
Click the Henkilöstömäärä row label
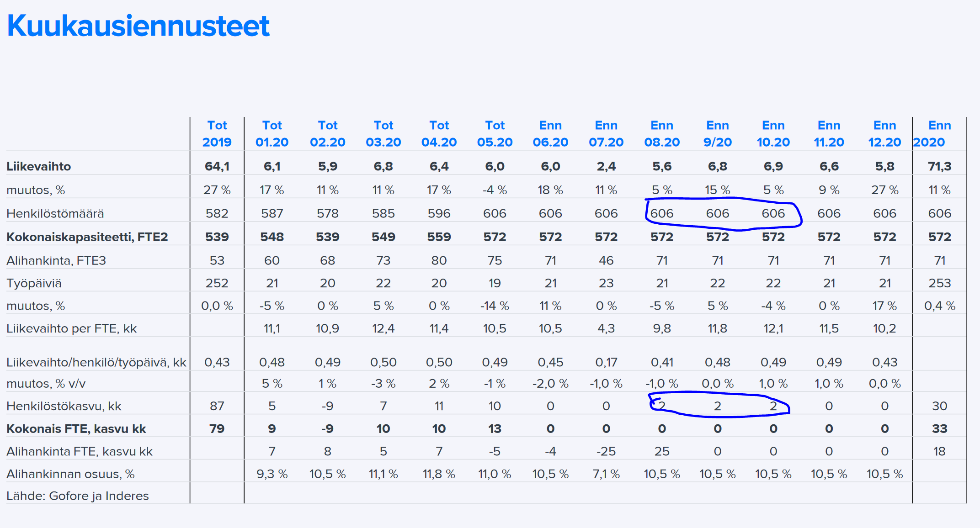pos(55,213)
